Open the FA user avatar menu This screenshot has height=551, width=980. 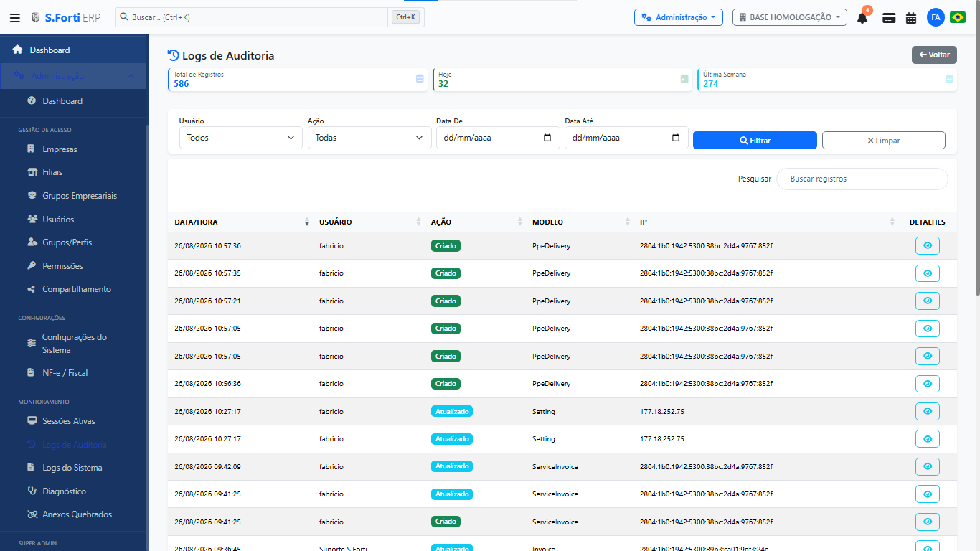[936, 17]
